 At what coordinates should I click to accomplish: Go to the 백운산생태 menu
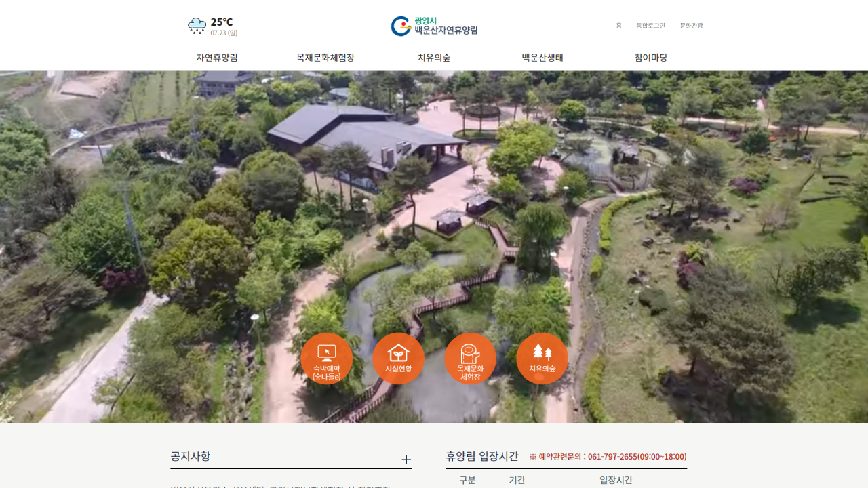coord(542,58)
